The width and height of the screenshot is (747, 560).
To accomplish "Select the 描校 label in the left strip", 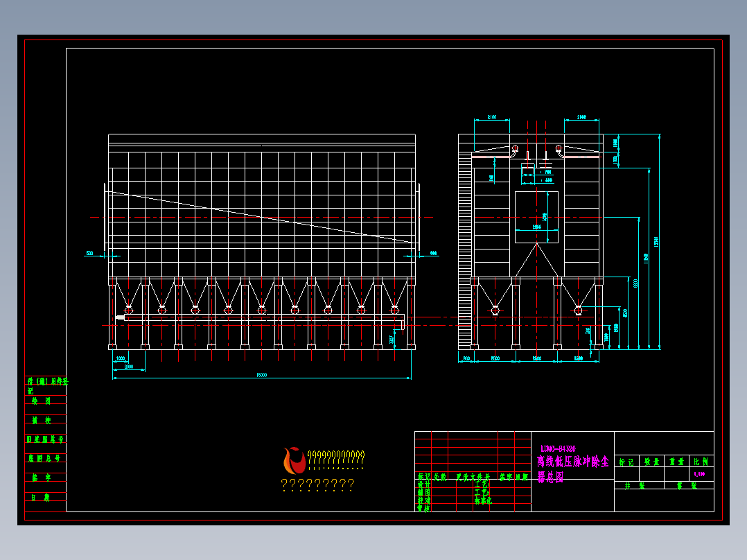I will point(41,420).
